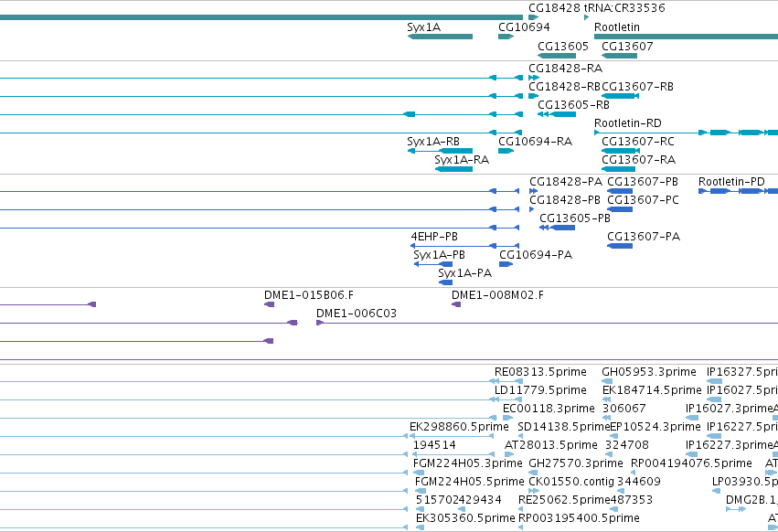
Task: Click the Syx1A-PB protein label
Action: pos(439,255)
